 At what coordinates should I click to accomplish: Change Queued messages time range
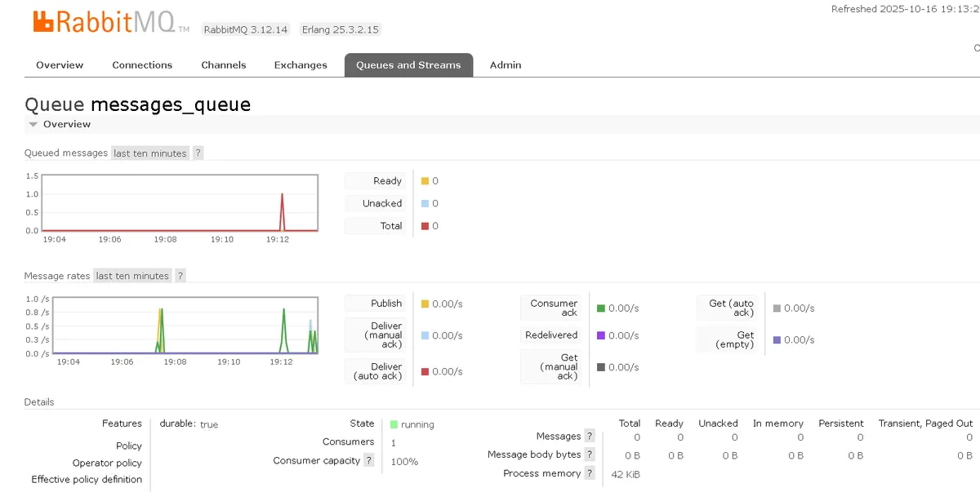click(x=150, y=153)
